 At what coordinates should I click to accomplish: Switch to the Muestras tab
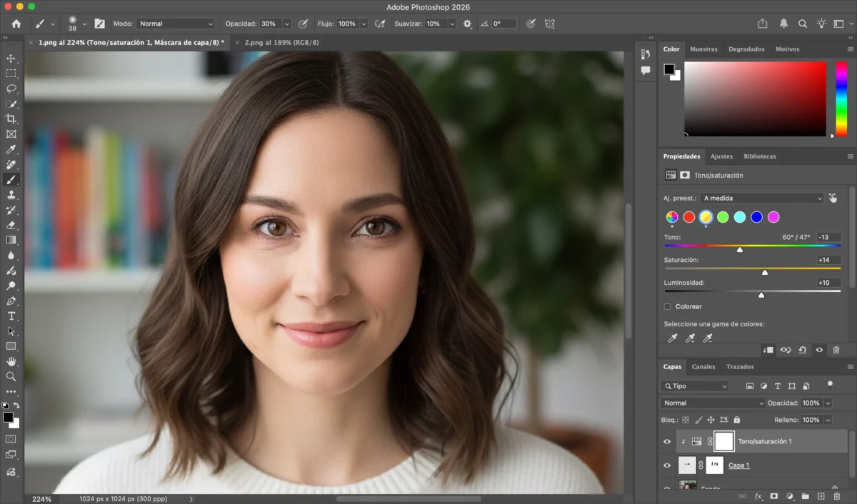click(x=703, y=49)
